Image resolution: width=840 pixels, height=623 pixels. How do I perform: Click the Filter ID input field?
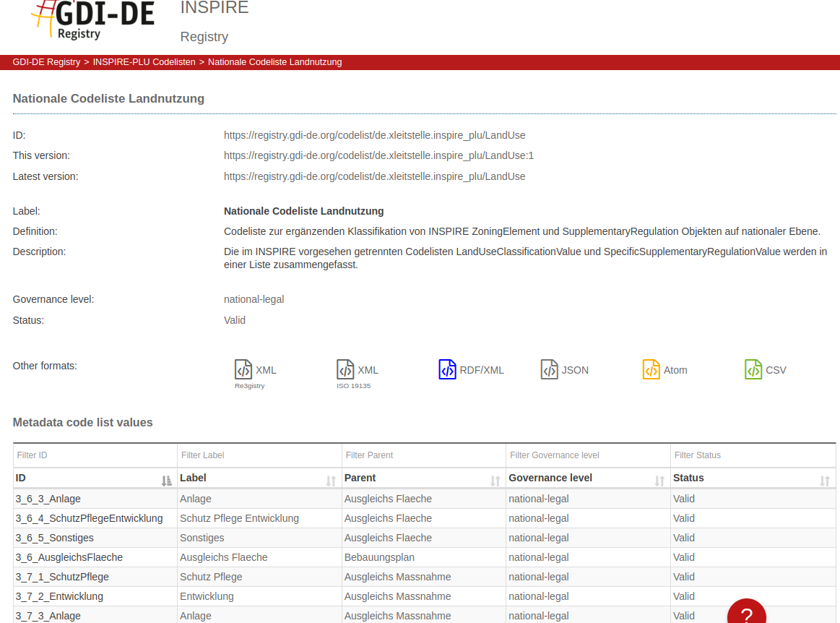click(x=95, y=455)
